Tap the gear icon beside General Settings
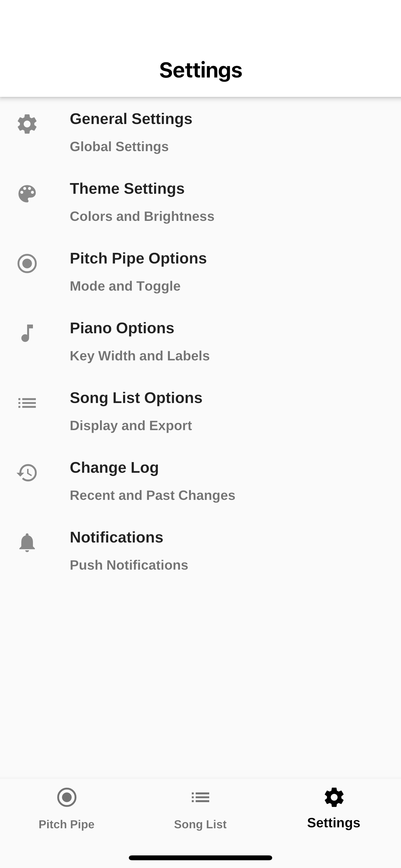Screen dimensions: 401x868 pyautogui.click(x=27, y=124)
